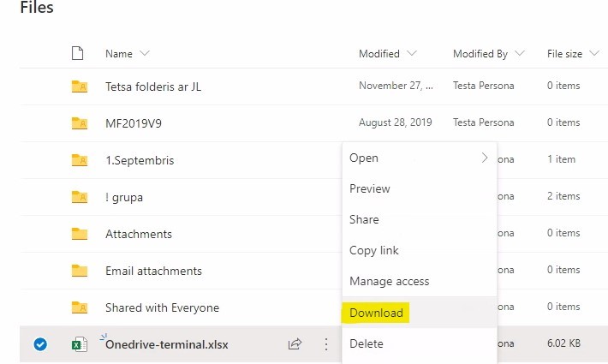Click the folder icon for 1.Septembris
Viewport: 608px width, 364px height.
click(x=79, y=160)
